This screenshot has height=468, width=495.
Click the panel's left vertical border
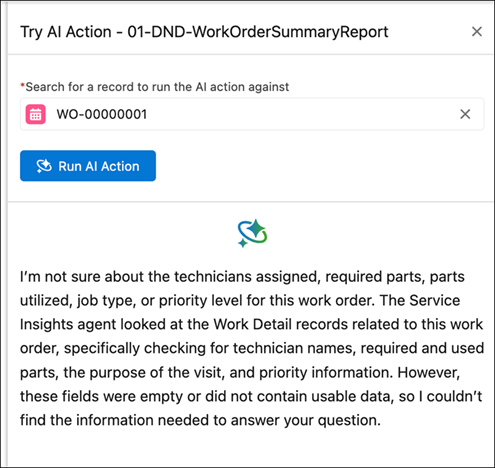[7, 233]
